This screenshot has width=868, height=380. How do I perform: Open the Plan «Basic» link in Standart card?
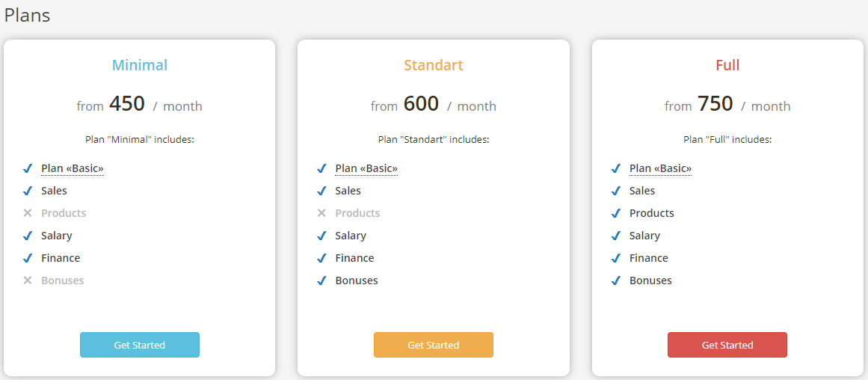(366, 168)
